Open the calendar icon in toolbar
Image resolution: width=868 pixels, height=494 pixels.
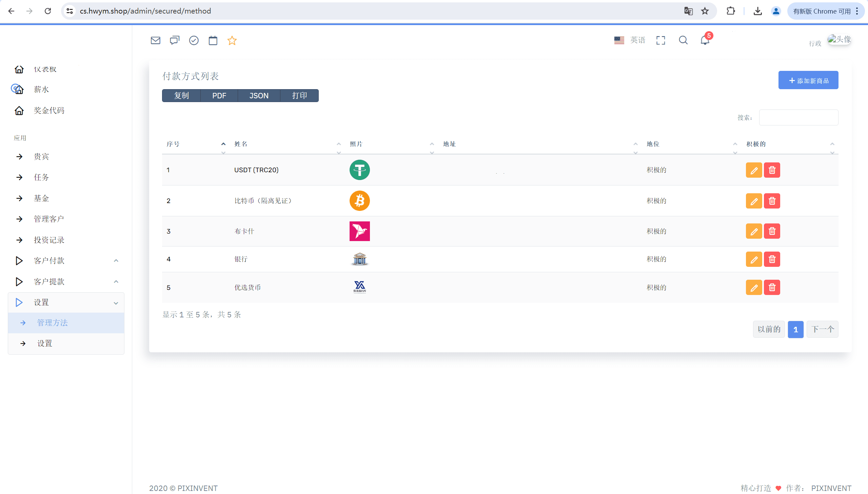tap(213, 40)
